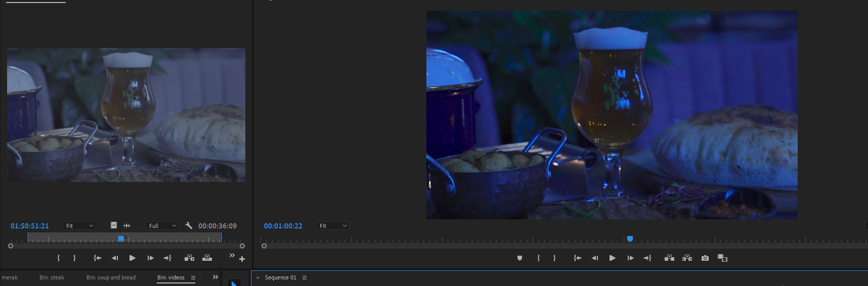Go to In point in Program monitor

point(578,258)
